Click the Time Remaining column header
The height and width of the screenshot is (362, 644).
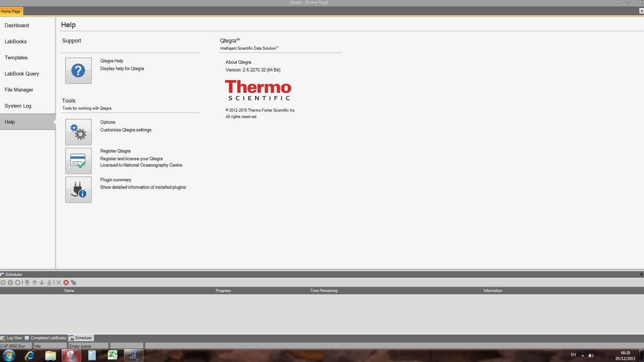coord(323,290)
